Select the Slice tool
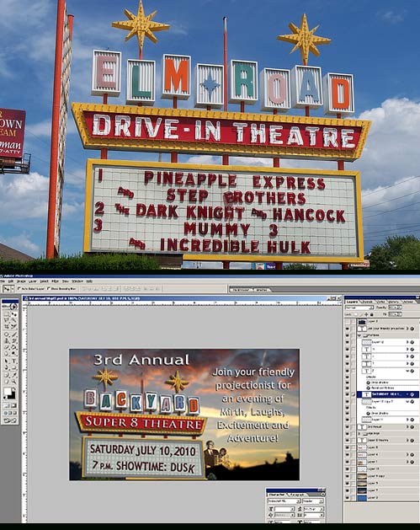The image size is (420, 530). tap(13, 326)
